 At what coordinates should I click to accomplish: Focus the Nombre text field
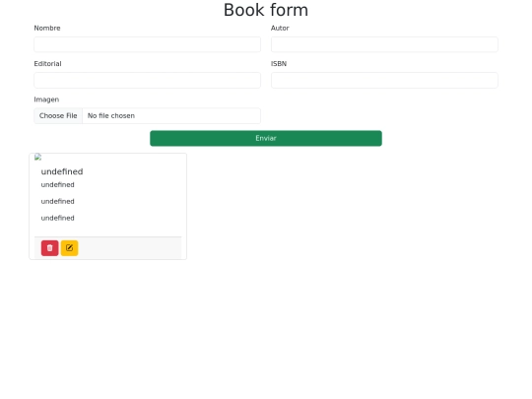coord(147,44)
